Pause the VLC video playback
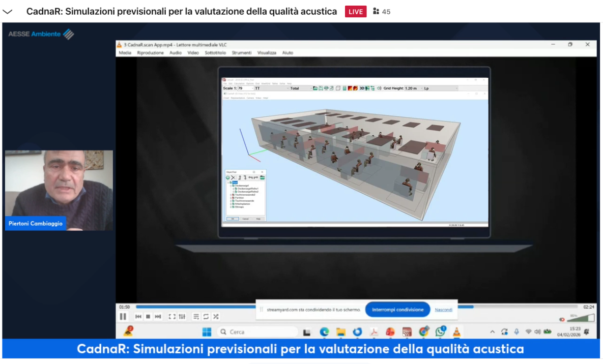Viewport: 603px width, 364px height. coord(123,317)
